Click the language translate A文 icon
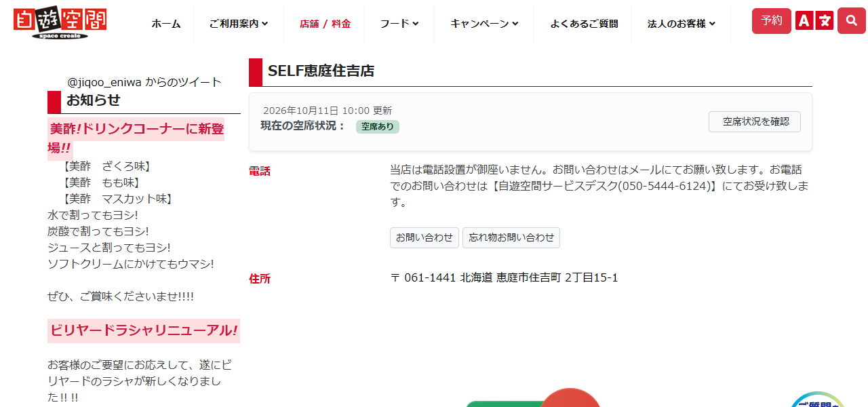Image resolution: width=868 pixels, height=407 pixels. click(x=814, y=21)
